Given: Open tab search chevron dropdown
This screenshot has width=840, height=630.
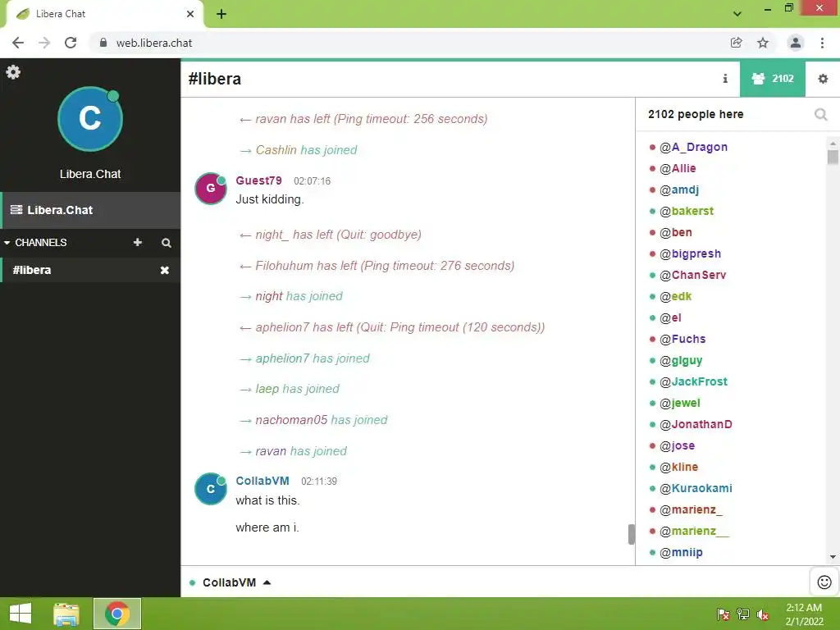Looking at the screenshot, I should [x=737, y=14].
